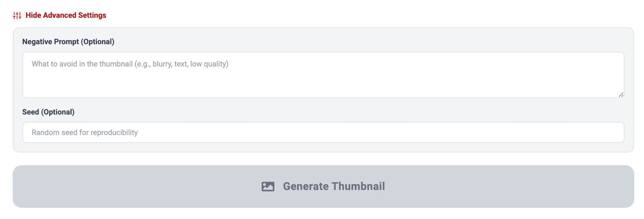Focus the Negative Prompt text area
Viewport: 644px width, 219px height.
click(x=323, y=75)
